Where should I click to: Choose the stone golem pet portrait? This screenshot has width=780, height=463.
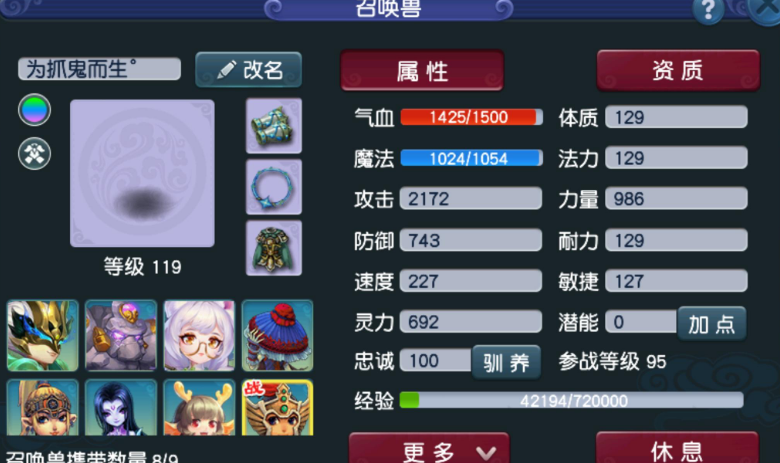[121, 335]
